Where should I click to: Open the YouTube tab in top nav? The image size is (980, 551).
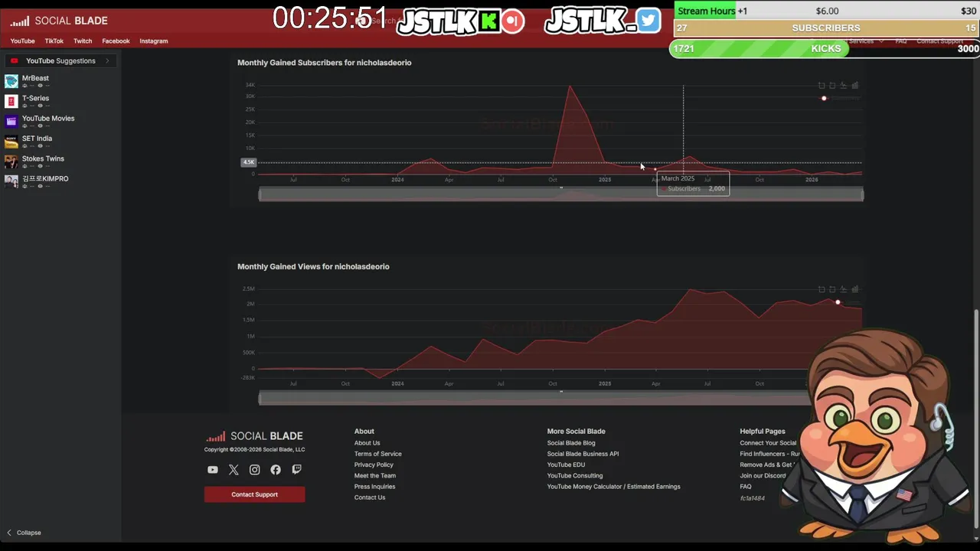[22, 41]
